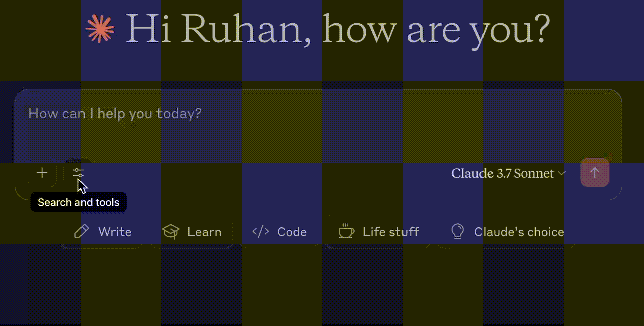Click the 'Hi Ruhan, how are you?' greeting
Viewport: 644px width, 326px height.
click(338, 29)
